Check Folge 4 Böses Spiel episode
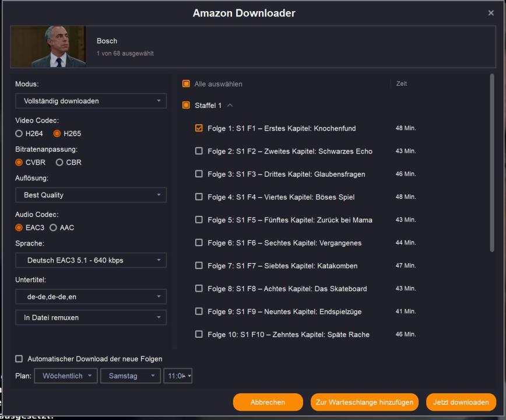 point(199,197)
